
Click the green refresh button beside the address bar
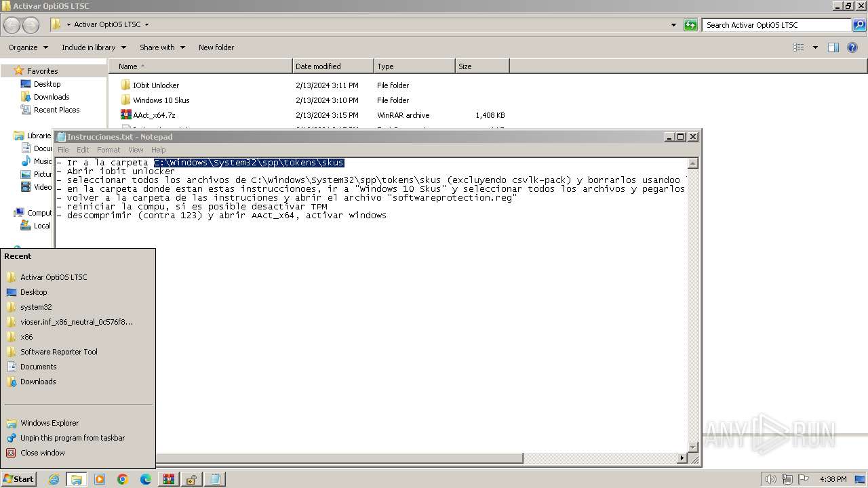pyautogui.click(x=690, y=25)
